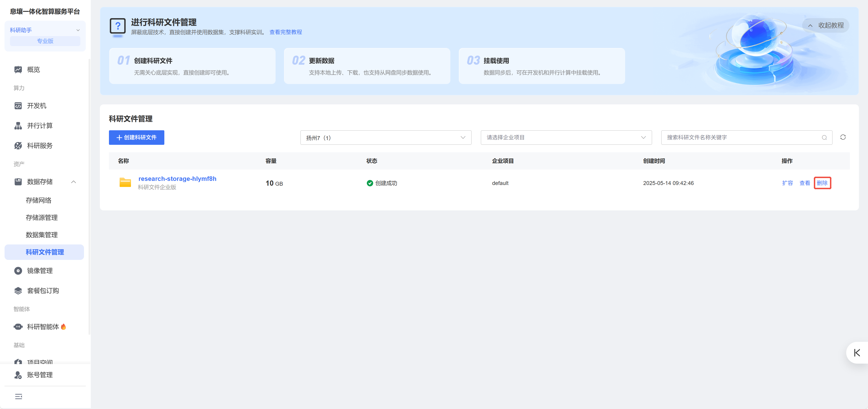The height and width of the screenshot is (409, 868).
Task: Click the 02 更新数据 tutorial card
Action: coord(367,66)
